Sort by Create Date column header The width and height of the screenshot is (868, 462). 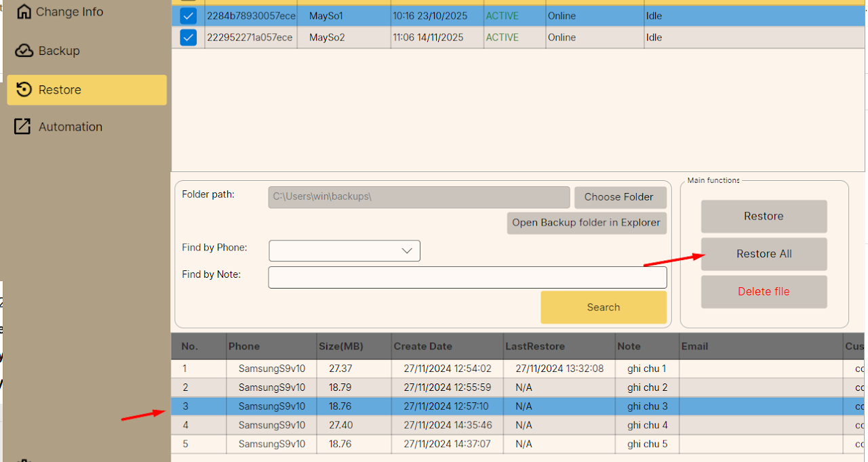click(422, 346)
